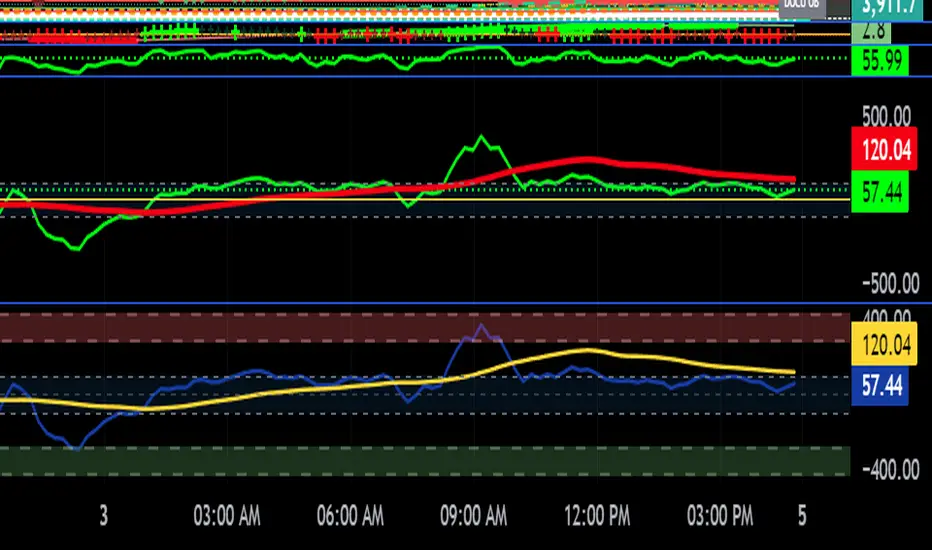This screenshot has height=550, width=932.
Task: Select the yellow 120.04 value label
Action: click(880, 346)
